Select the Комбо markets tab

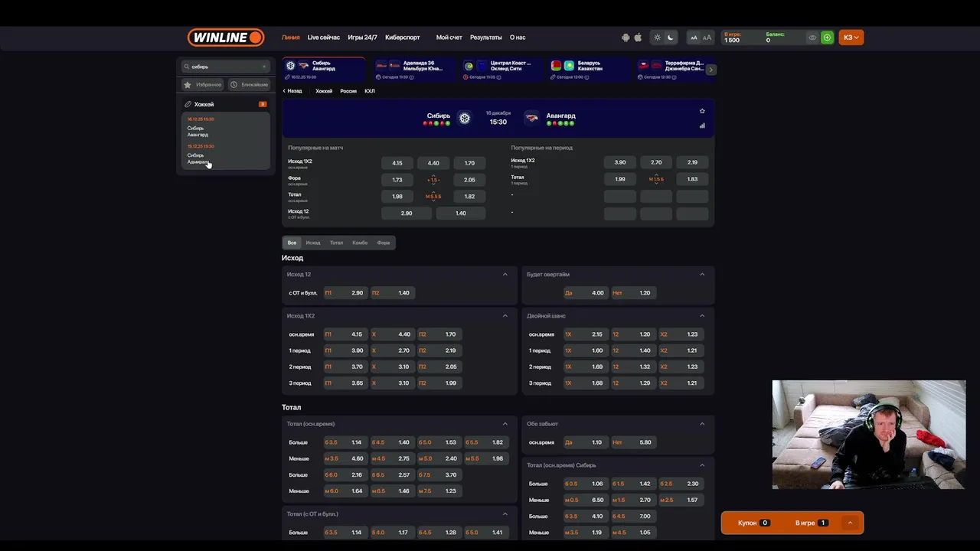pos(360,243)
